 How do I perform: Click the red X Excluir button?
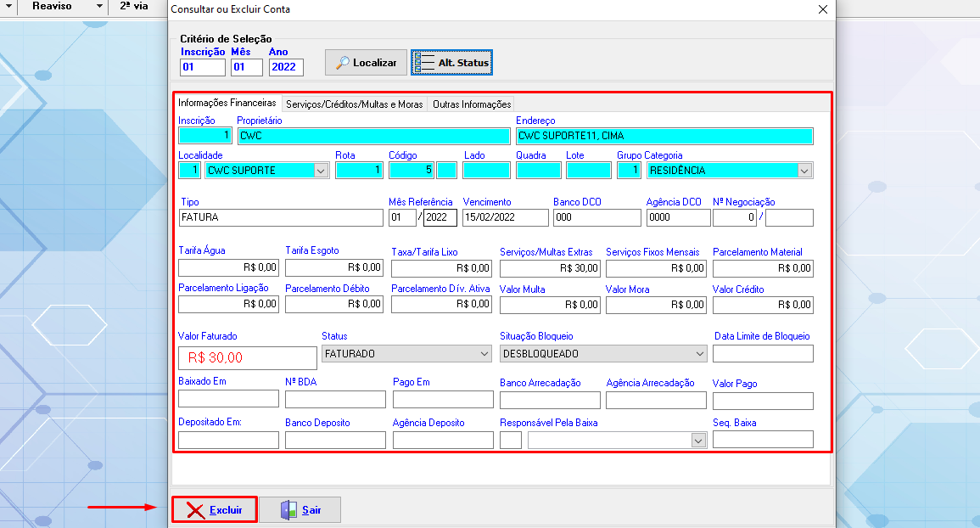[x=215, y=510]
